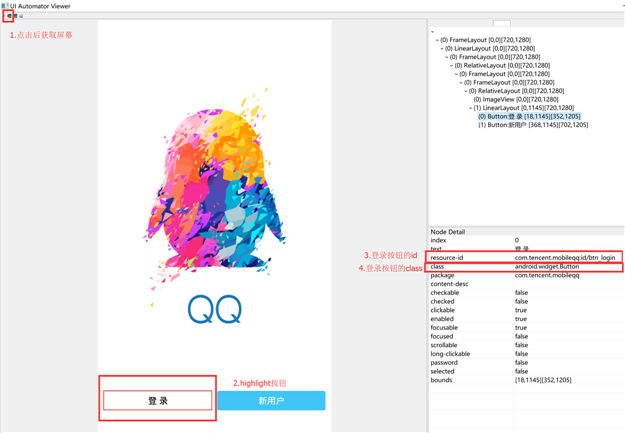The image size is (625, 433).
Task: Click the blue 新用户 button in the screenshot
Action: click(x=271, y=400)
